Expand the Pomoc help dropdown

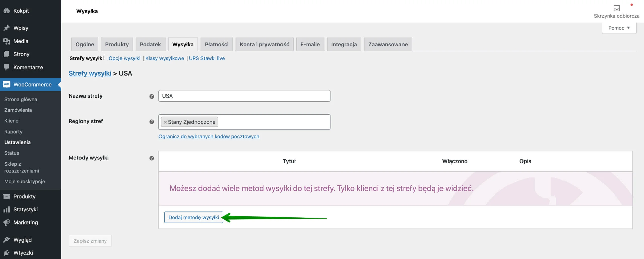619,28
